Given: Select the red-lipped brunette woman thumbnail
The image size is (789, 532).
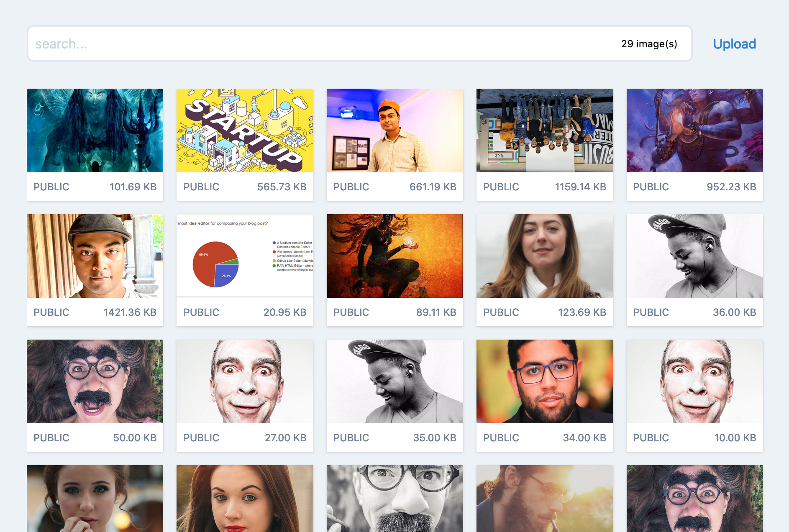Looking at the screenshot, I should point(245,499).
